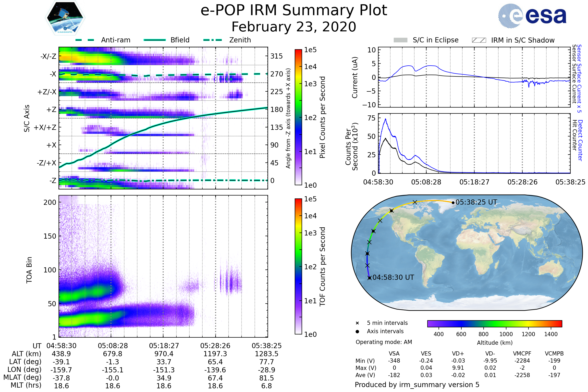588x392 pixels.
Task: Click the 05:38:25 UT orbit end point
Action: pos(453,203)
